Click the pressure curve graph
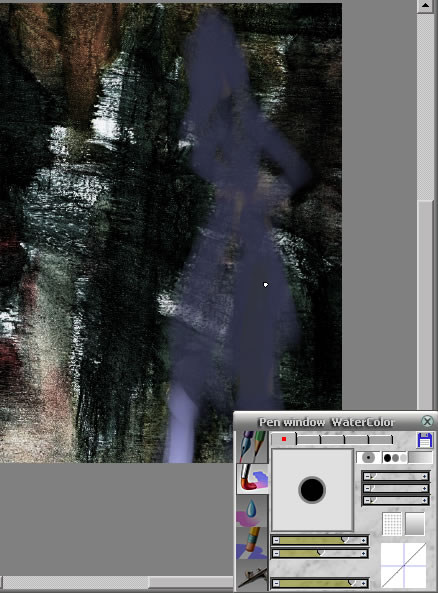 click(403, 565)
